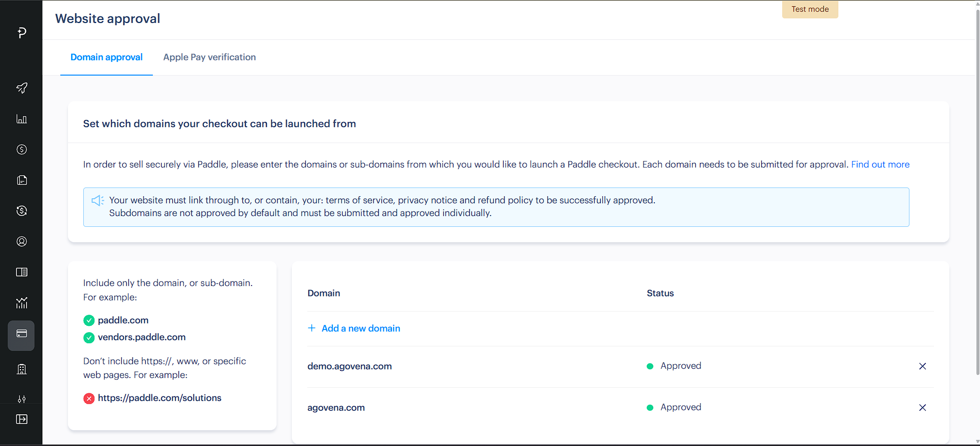Screen dimensions: 980x446
Task: Remove the agovena.com domain row
Action: pos(923,408)
